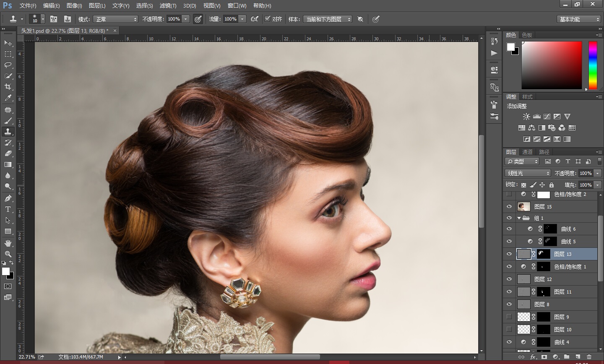Hide the 曲线 4 layer
604x364 pixels.
pos(509,342)
